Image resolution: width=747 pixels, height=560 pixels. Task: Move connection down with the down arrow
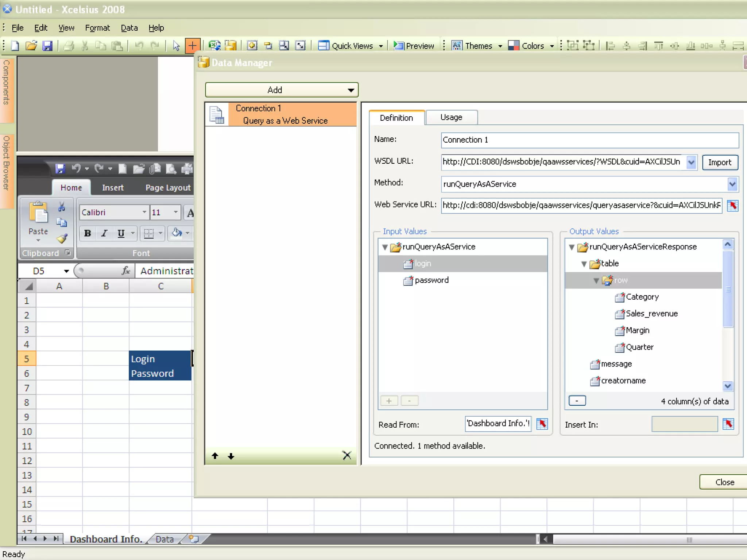231,456
